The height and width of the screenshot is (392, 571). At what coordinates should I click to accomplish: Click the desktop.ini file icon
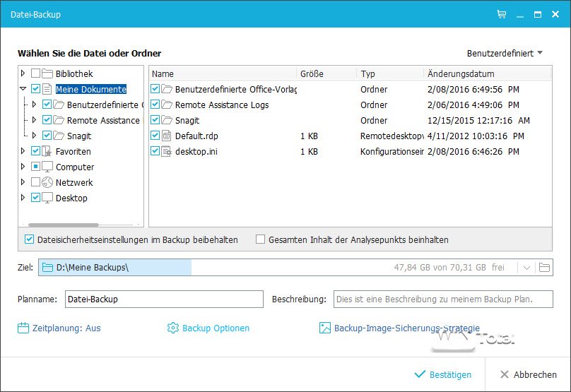[166, 151]
